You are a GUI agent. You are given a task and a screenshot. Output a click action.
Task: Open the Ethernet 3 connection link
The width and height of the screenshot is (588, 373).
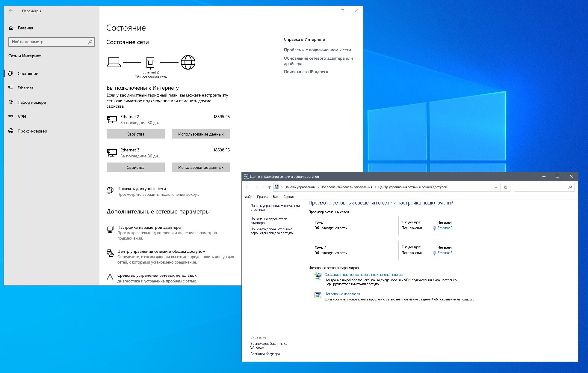445,253
